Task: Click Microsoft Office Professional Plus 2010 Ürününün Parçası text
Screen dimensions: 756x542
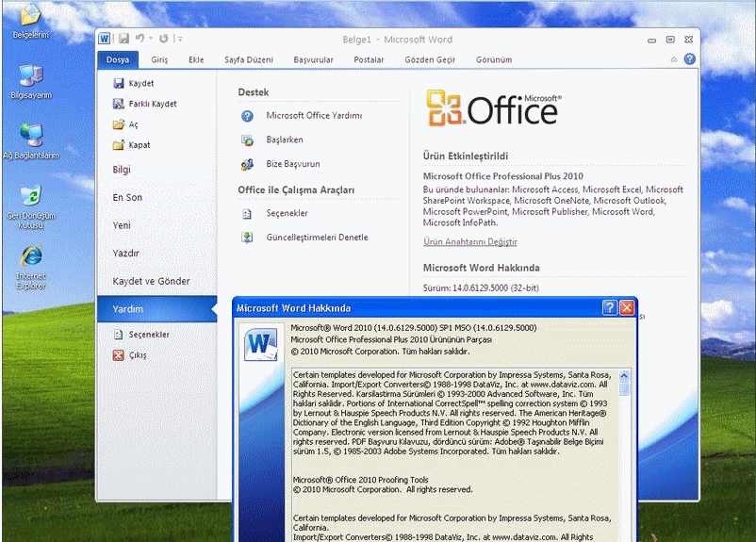Action: pos(391,339)
